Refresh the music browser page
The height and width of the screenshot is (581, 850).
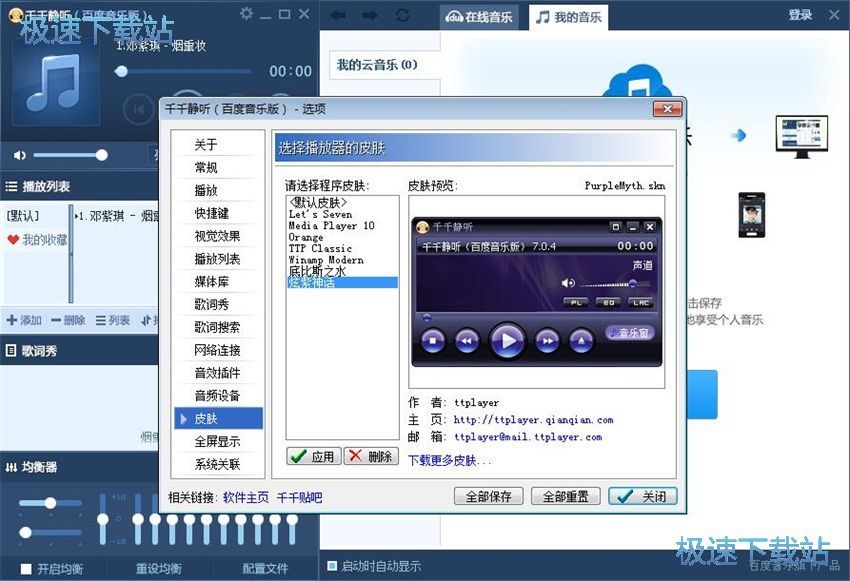(403, 15)
